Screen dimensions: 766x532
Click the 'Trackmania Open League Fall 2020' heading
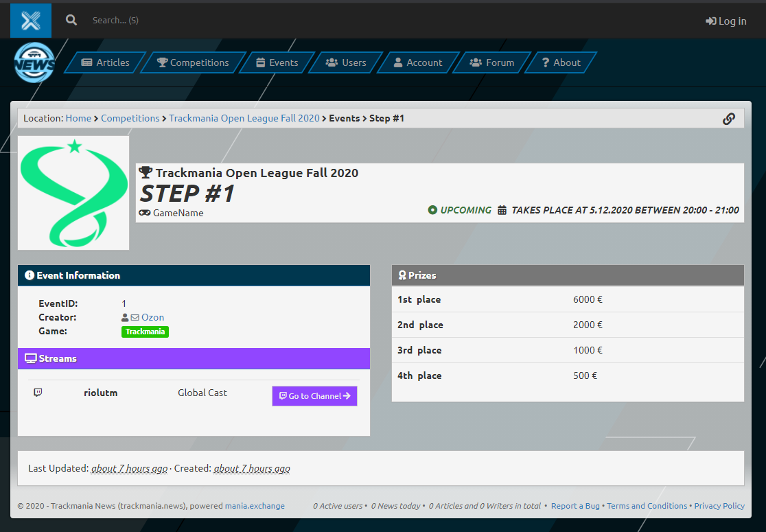[x=257, y=173]
